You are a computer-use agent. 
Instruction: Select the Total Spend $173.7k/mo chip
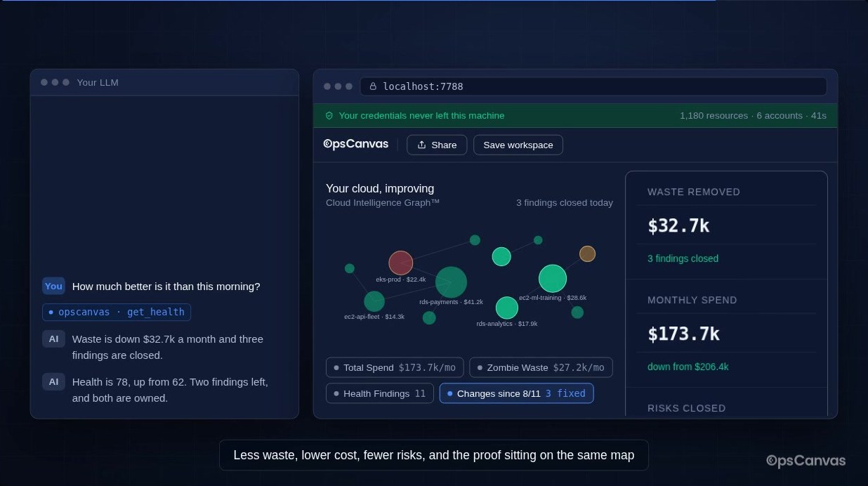pyautogui.click(x=395, y=367)
